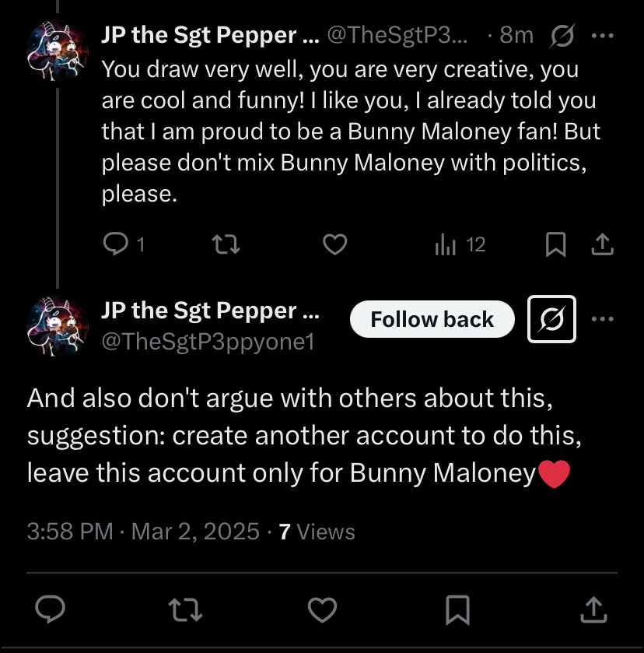644x653 pixels.
Task: Like the main tweet
Action: [322, 609]
